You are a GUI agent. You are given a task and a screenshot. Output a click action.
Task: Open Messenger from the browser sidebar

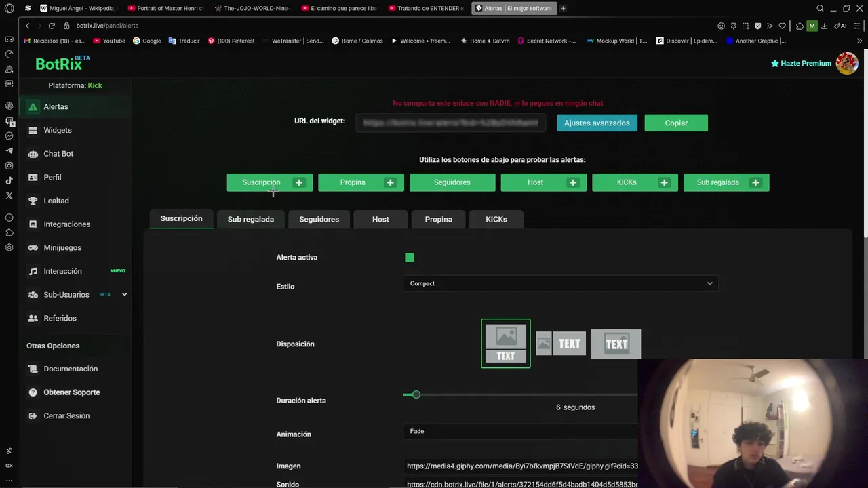click(9, 136)
